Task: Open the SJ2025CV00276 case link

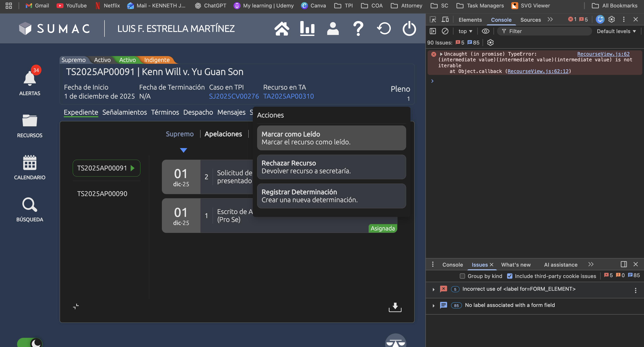Action: click(234, 96)
